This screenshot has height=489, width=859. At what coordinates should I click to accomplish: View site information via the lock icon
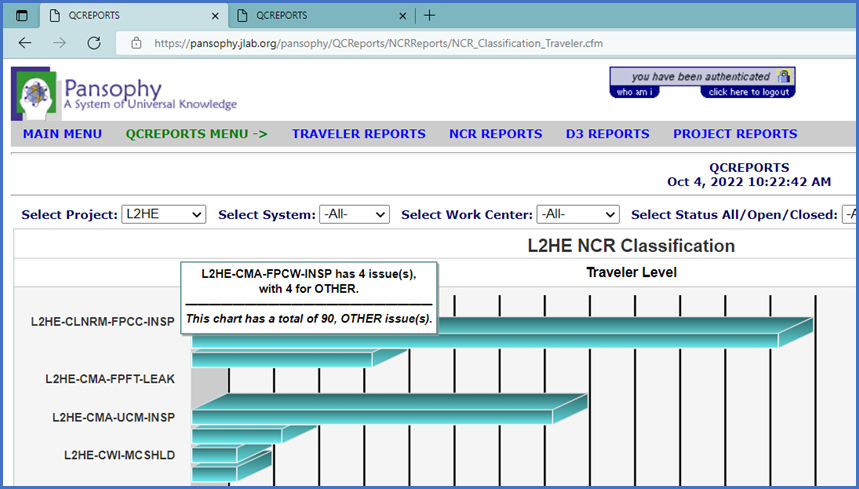pos(136,44)
